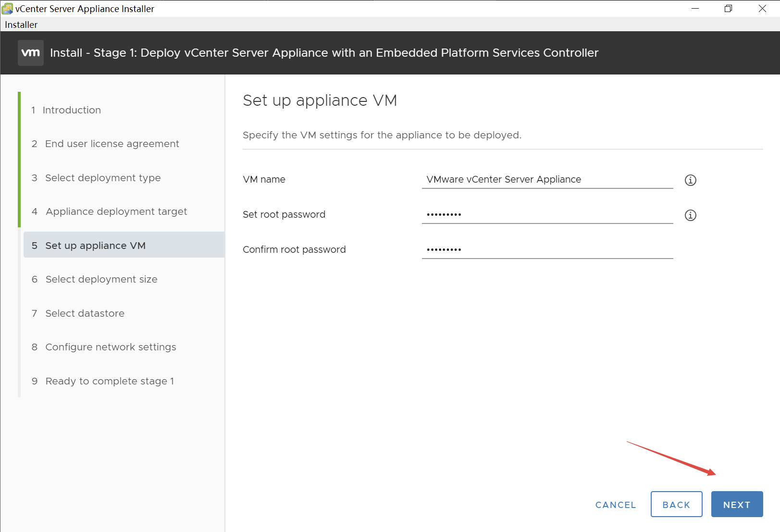This screenshot has width=780, height=532.
Task: Focus the VM name input field
Action: (547, 180)
